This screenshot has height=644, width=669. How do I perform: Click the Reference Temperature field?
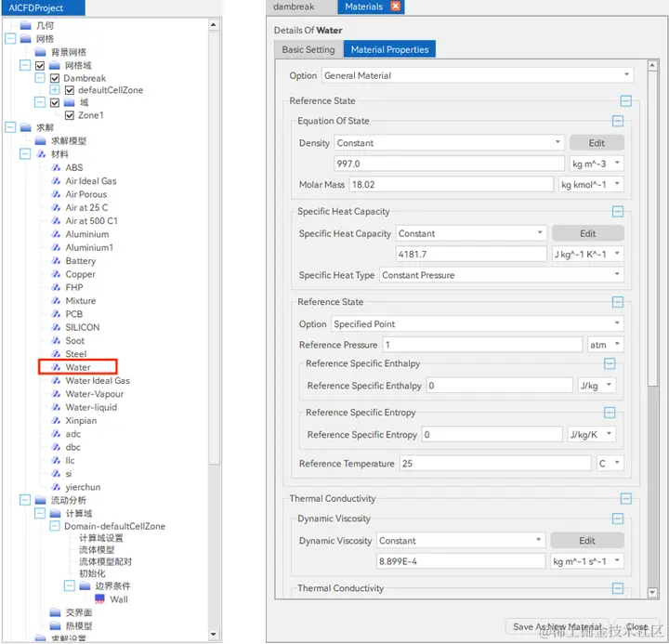[x=495, y=463]
